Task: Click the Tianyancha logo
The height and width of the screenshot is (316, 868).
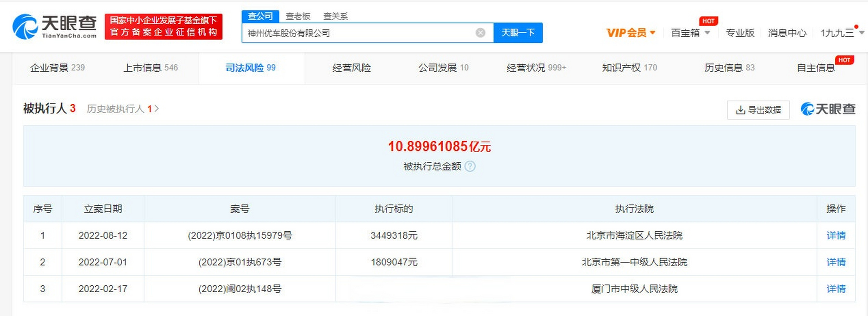Action: 55,27
